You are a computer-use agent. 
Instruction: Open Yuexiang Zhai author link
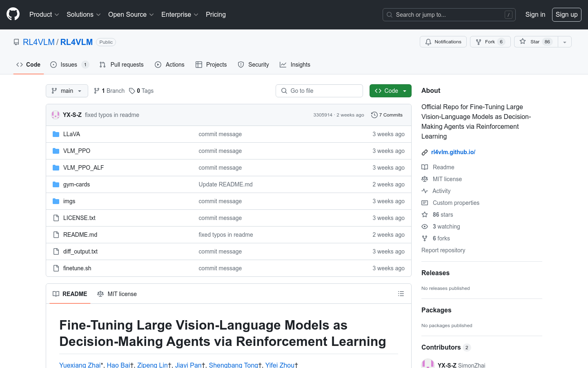80,365
